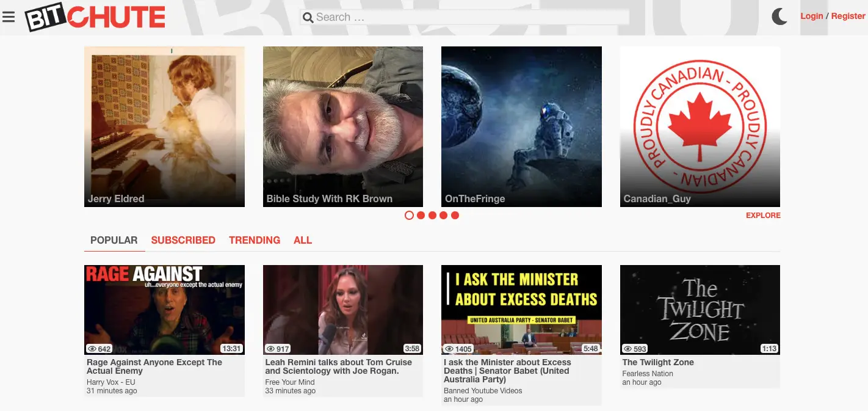The image size is (868, 411).
Task: Visit the Harry Vox - EU channel
Action: (111, 382)
